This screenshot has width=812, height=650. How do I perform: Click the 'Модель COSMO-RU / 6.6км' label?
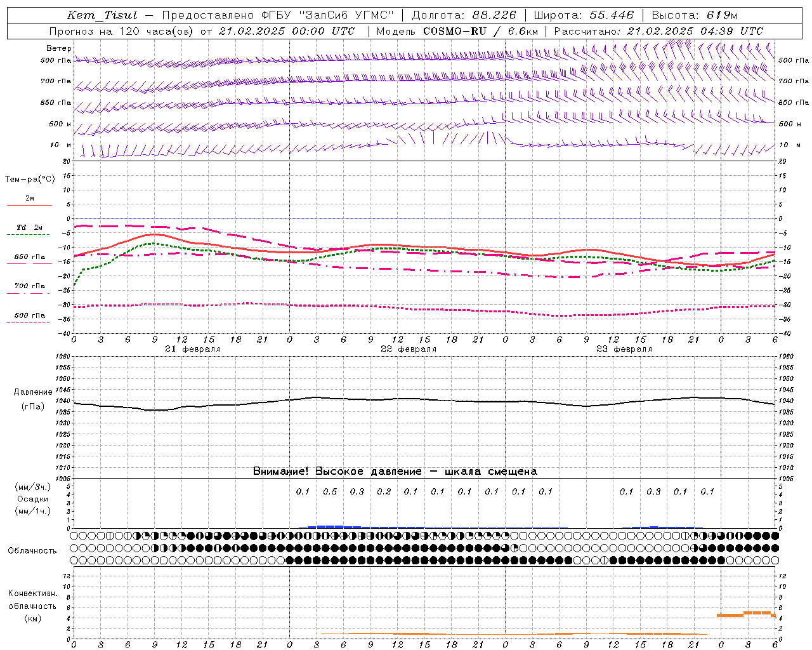pos(457,31)
